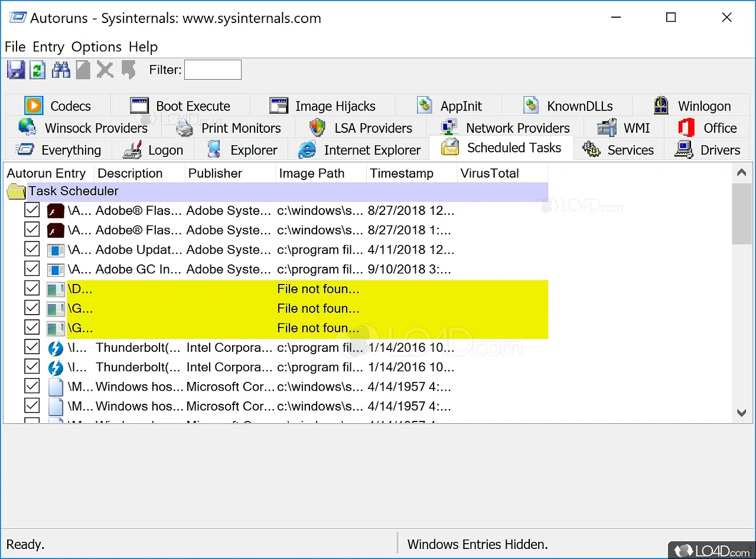Open the Entry menu
Image resolution: width=756 pixels, height=559 pixels.
48,47
